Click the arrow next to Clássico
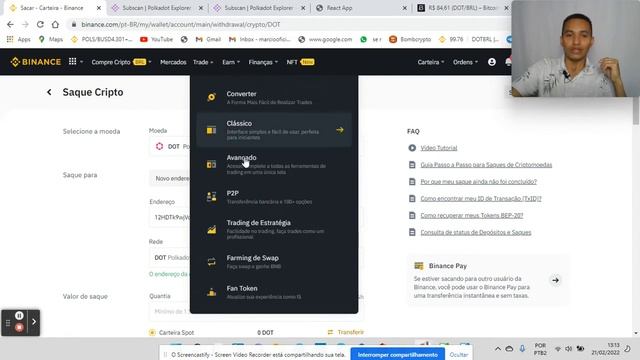Screen dimensions: 640x360 coord(340,130)
